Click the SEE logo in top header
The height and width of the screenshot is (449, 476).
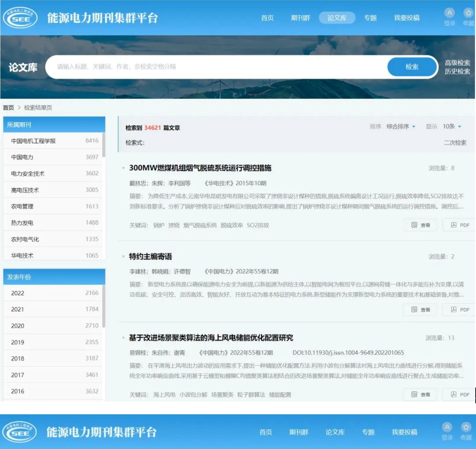20,18
